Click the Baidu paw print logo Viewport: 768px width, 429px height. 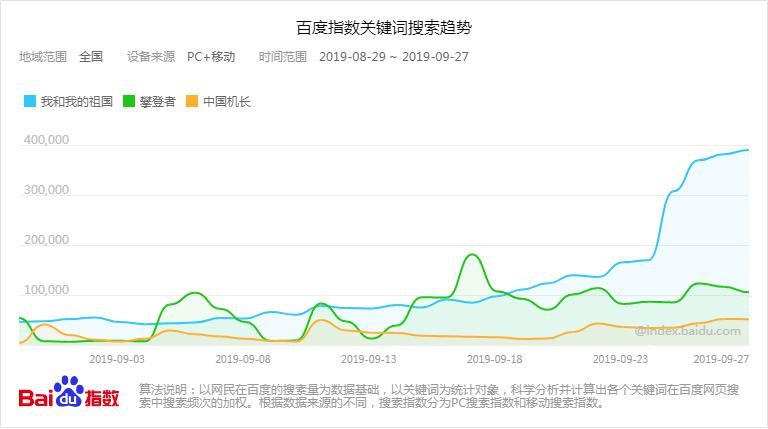click(69, 390)
